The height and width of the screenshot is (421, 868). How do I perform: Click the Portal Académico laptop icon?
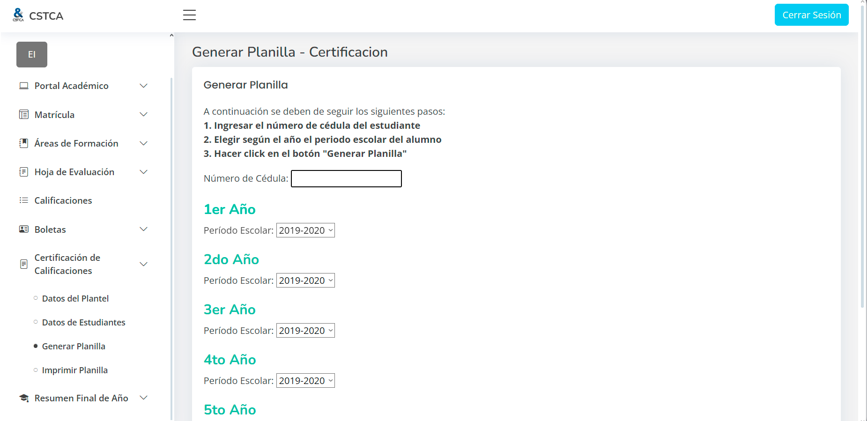(23, 86)
